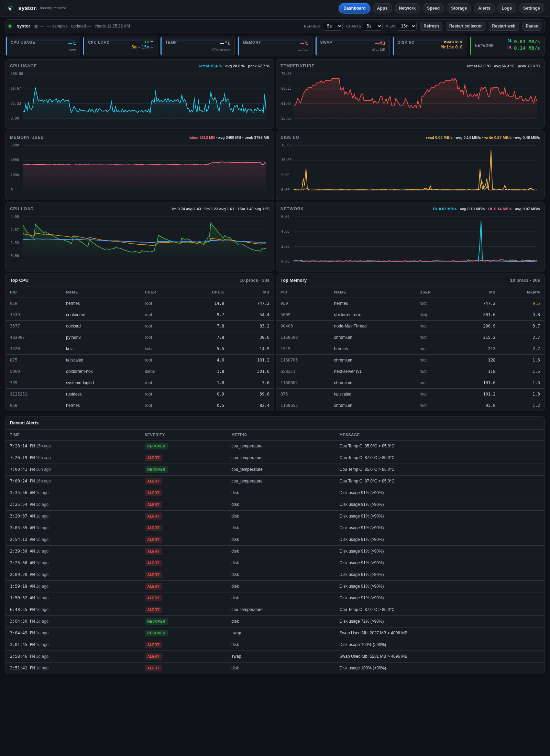550x756 pixels.
Task: Select the CPU Load summary card
Action: click(120, 46)
